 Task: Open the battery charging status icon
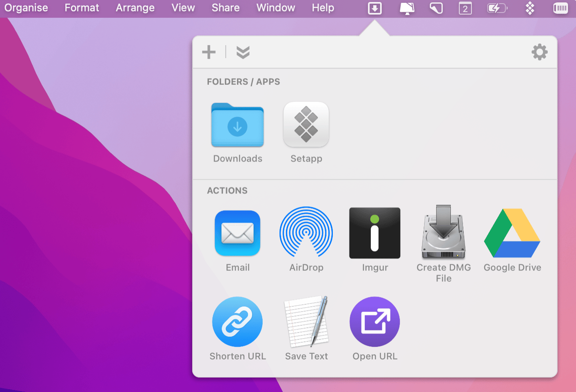(x=497, y=8)
